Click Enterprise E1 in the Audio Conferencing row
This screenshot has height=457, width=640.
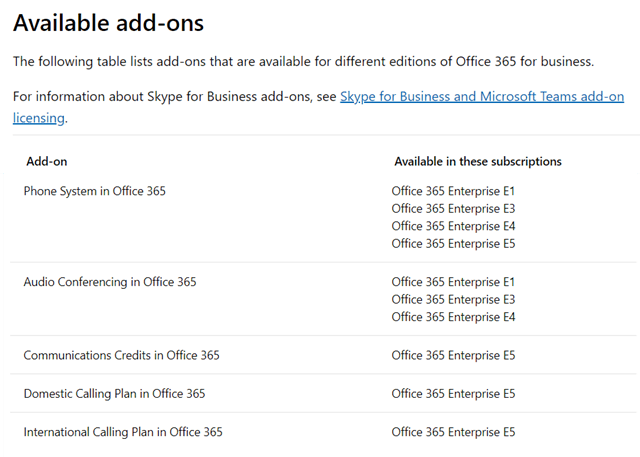coord(453,282)
